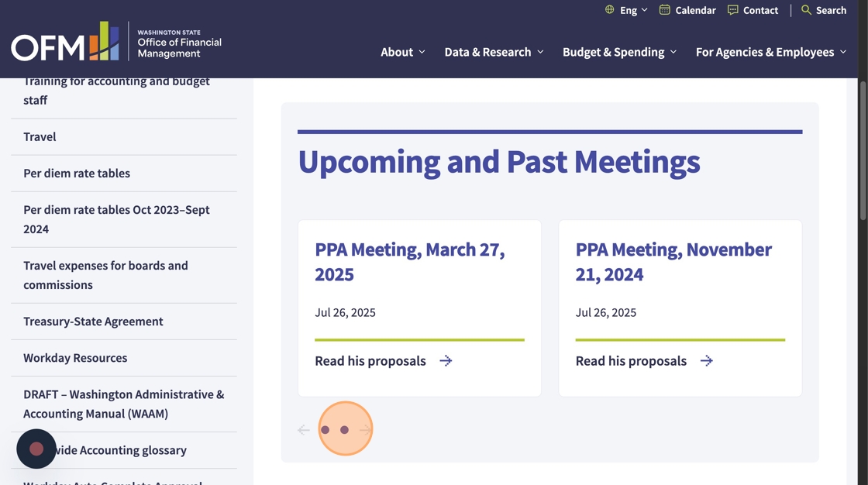868x485 pixels.
Task: Click the Search magnifier icon
Action: (x=806, y=10)
